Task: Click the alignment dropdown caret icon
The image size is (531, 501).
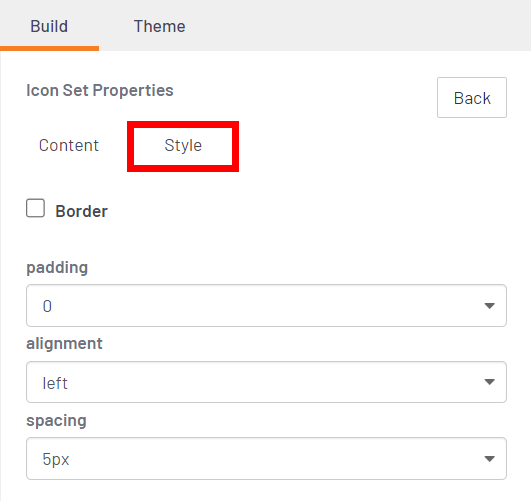Action: 489,382
